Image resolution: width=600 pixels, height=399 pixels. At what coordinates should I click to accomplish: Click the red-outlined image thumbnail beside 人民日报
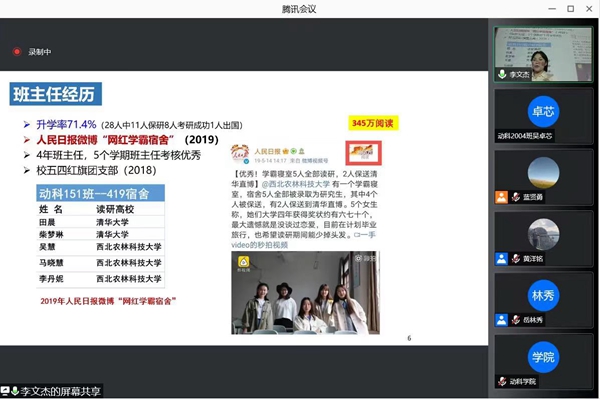pos(363,153)
